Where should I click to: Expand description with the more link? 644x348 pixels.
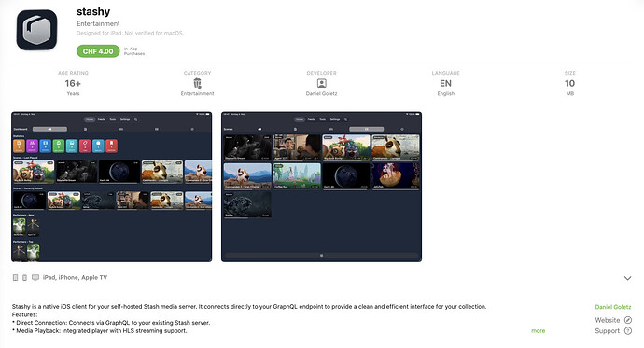click(538, 331)
